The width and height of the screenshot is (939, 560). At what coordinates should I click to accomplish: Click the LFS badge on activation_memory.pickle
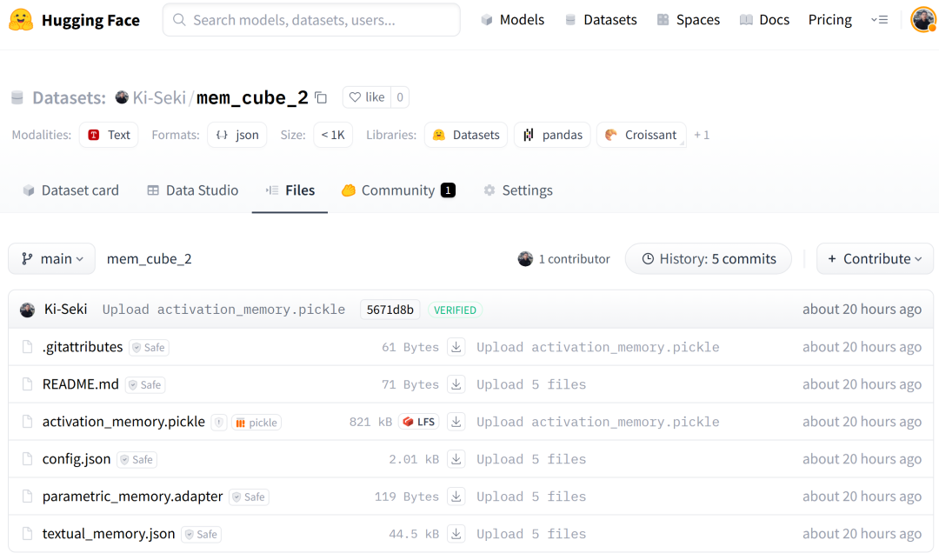point(419,422)
